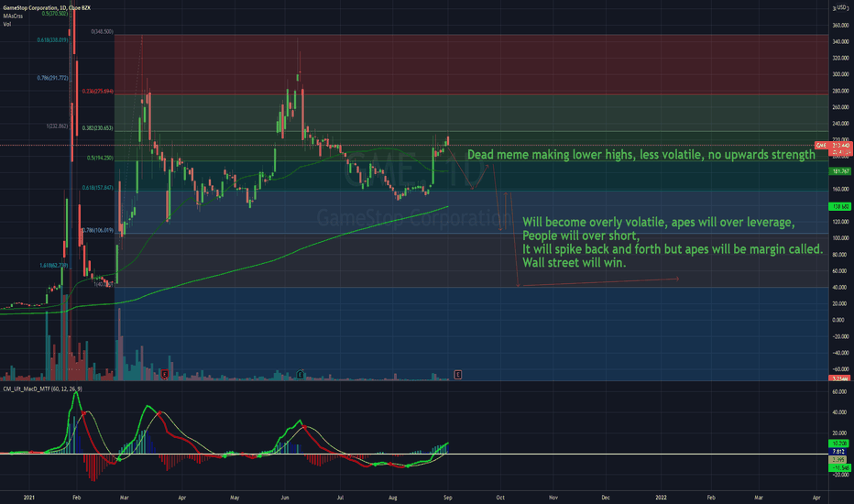Click the Sep label on the time axis
Image resolution: width=854 pixels, height=504 pixels.
(447, 498)
